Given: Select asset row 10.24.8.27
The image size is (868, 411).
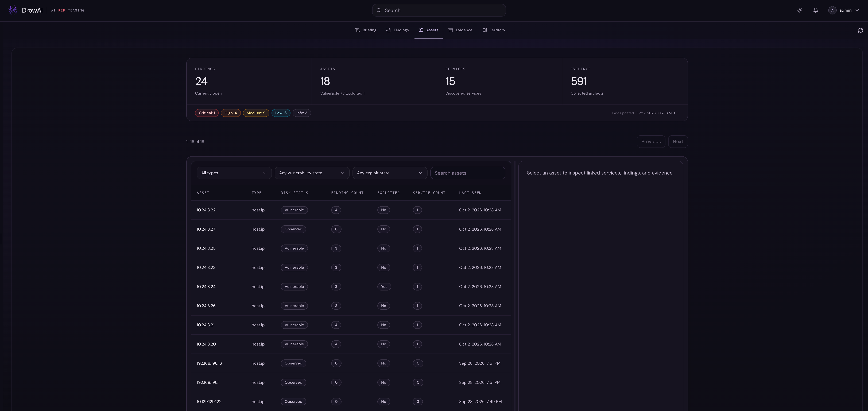Looking at the screenshot, I should 351,229.
